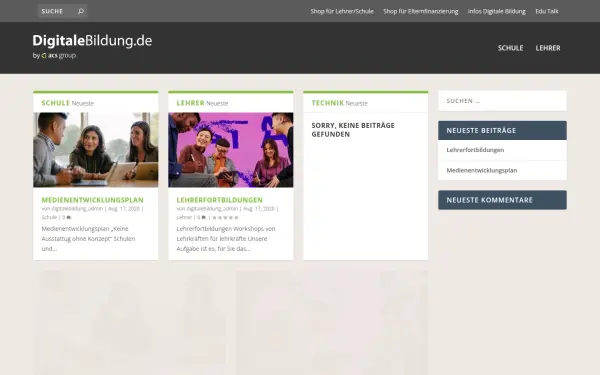The height and width of the screenshot is (375, 600).
Task: Open the SCHULE main navigation item
Action: coord(510,48)
